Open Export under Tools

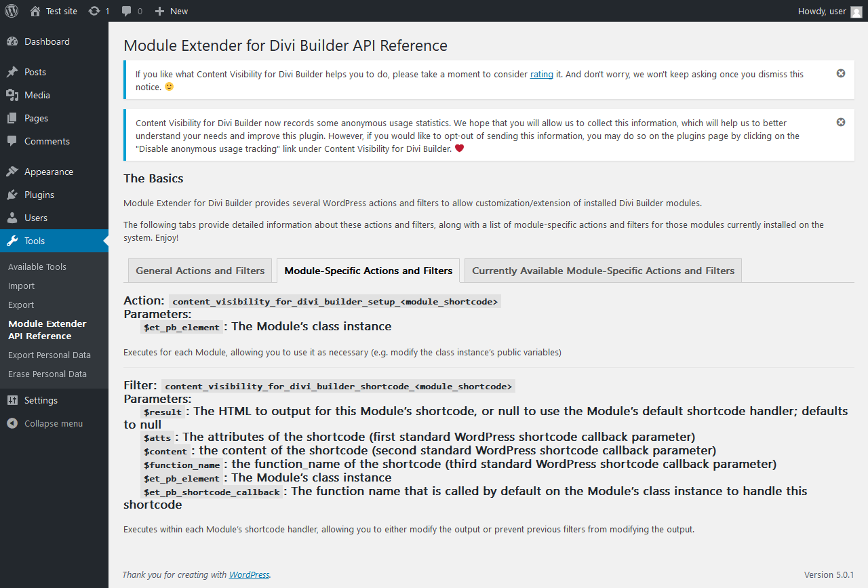pyautogui.click(x=21, y=305)
